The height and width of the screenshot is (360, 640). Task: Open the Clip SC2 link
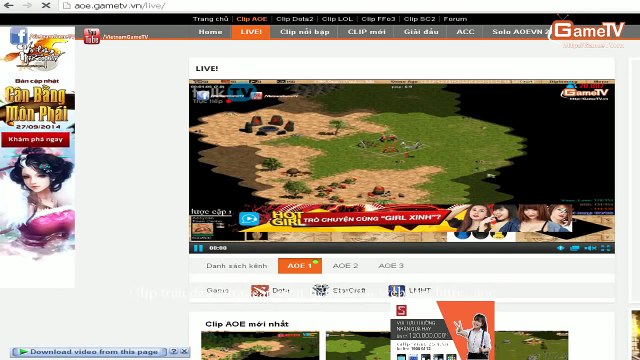click(x=419, y=19)
